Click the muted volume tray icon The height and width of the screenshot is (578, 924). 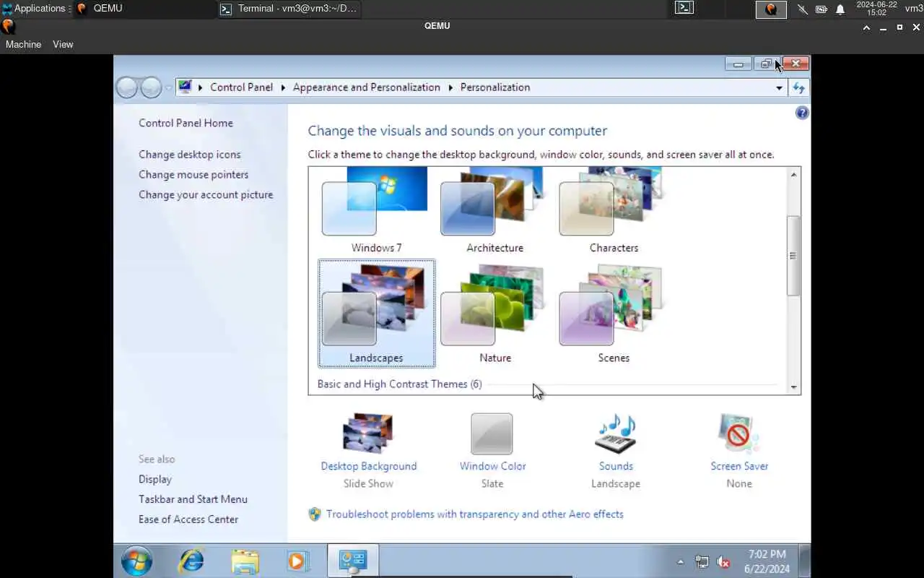[723, 562]
